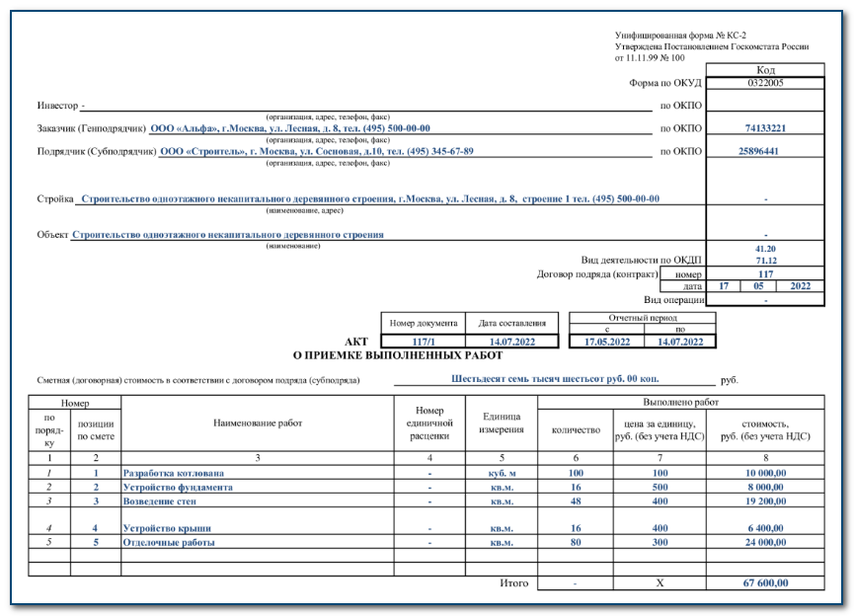The height and width of the screenshot is (616, 854).
Task: Click the Дата составления value cell
Action: 511,342
